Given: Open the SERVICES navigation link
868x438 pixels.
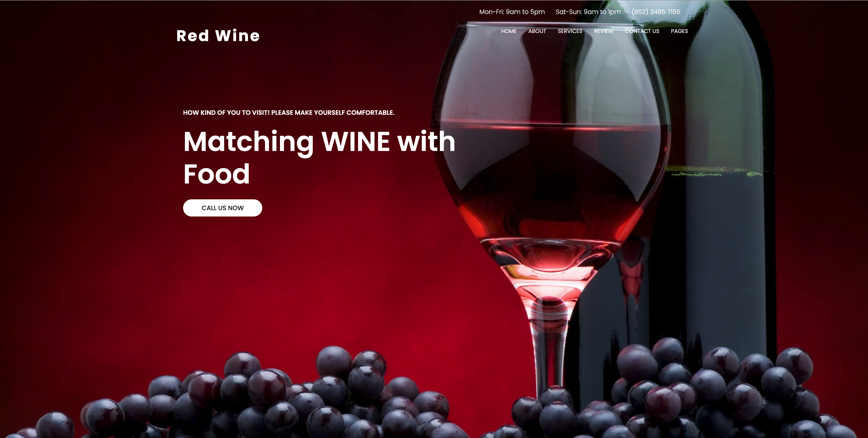Looking at the screenshot, I should 570,31.
